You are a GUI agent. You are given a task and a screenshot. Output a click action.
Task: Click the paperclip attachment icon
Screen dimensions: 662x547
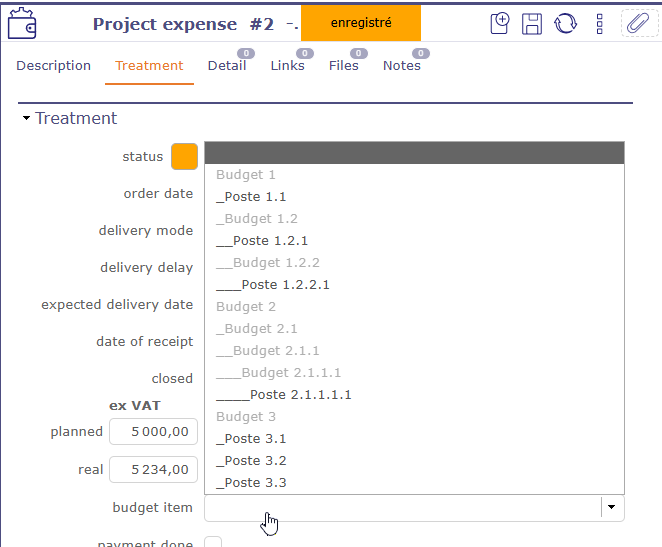click(x=637, y=23)
